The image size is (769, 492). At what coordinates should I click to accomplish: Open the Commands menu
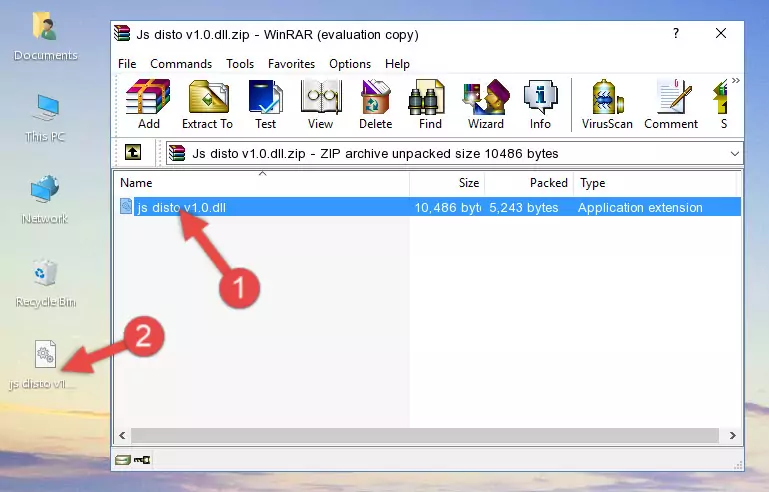181,64
